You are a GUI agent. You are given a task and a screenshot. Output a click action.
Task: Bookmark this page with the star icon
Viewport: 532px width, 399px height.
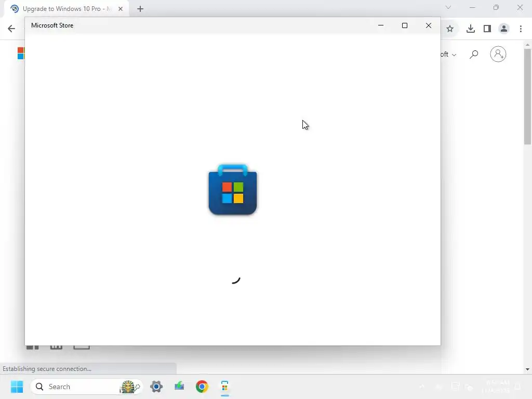pyautogui.click(x=450, y=29)
